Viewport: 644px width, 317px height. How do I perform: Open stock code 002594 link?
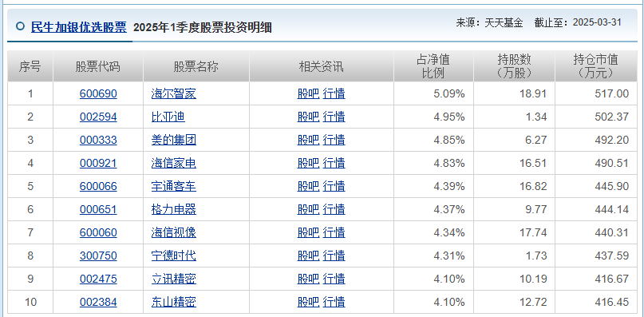(98, 117)
